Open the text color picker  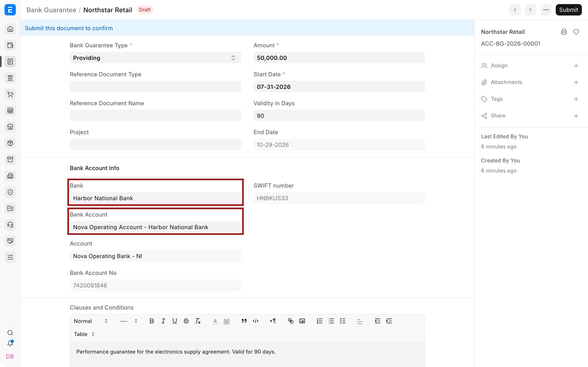pos(215,321)
